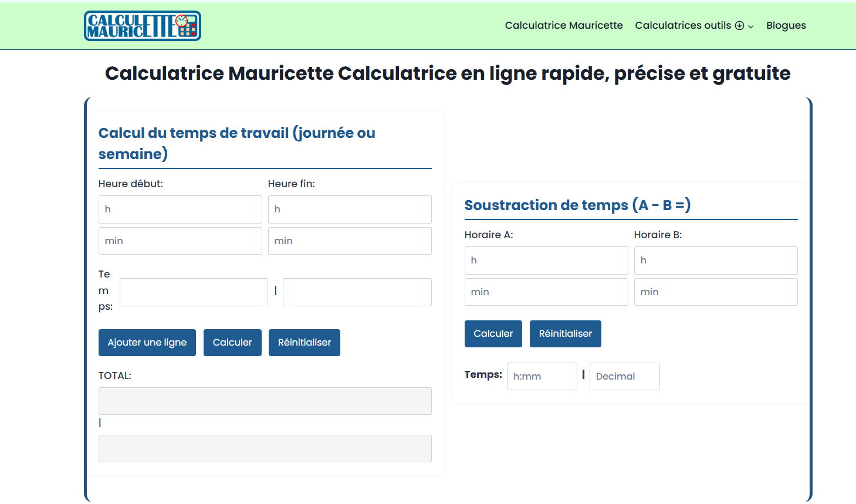Focus the Horaire B minutes field
Viewport: 856px width, 504px height.
point(715,292)
